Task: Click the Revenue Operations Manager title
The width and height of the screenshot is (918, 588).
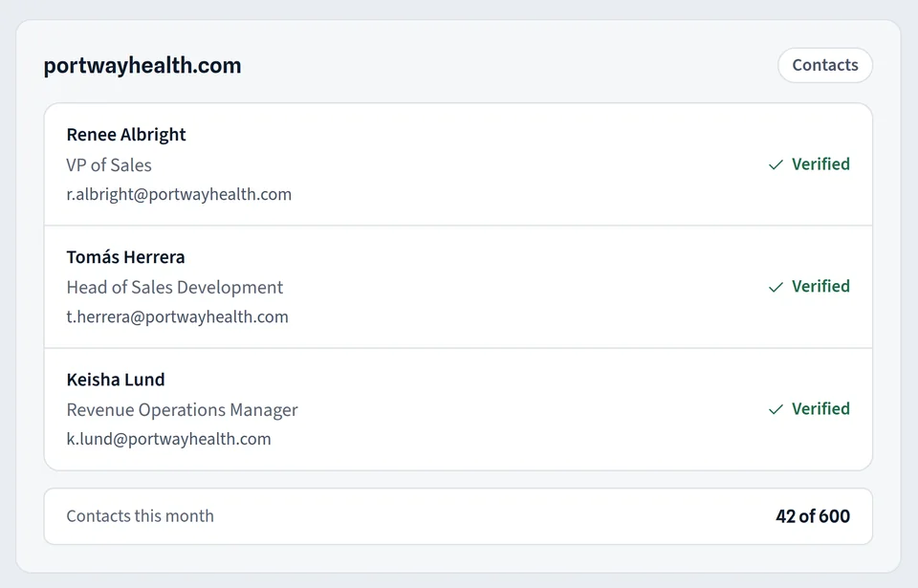Action: [x=182, y=410]
